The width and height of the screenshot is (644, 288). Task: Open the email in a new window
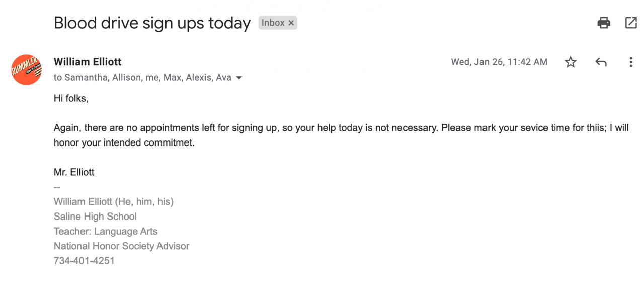pos(631,23)
